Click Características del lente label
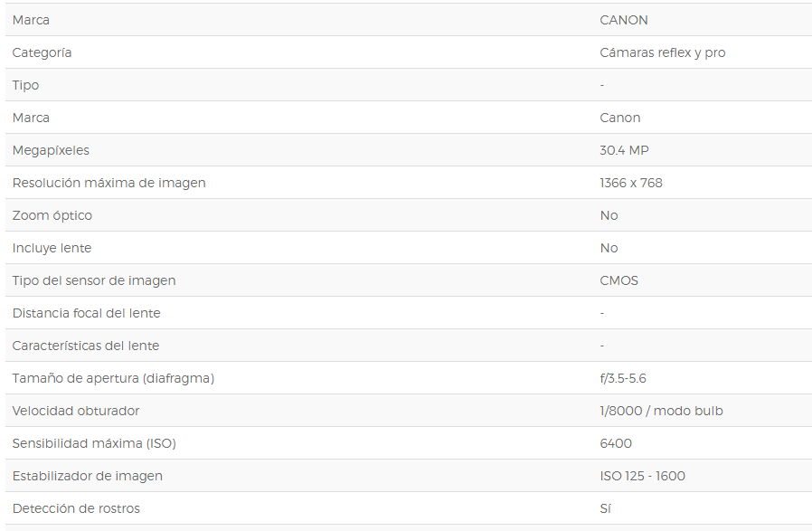Image resolution: width=812 pixels, height=531 pixels. pyautogui.click(x=86, y=346)
